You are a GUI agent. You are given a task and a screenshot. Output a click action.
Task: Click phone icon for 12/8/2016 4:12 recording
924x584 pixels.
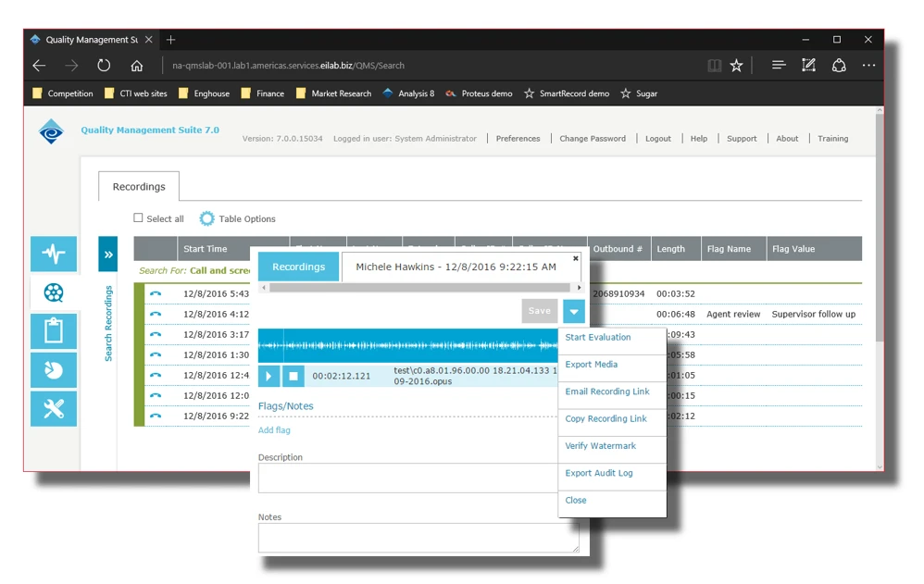156,314
